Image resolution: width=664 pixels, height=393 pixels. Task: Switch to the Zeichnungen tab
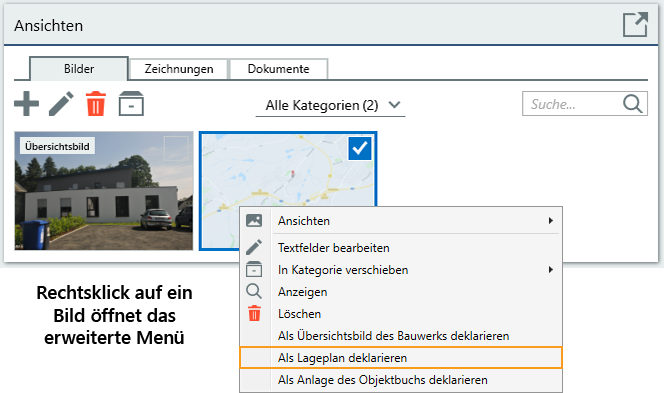pyautogui.click(x=179, y=69)
